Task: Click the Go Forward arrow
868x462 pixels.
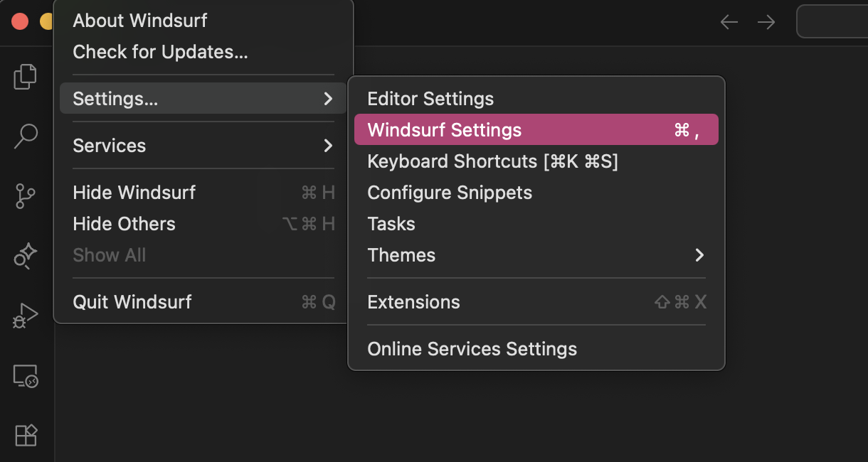Action: pyautogui.click(x=766, y=22)
